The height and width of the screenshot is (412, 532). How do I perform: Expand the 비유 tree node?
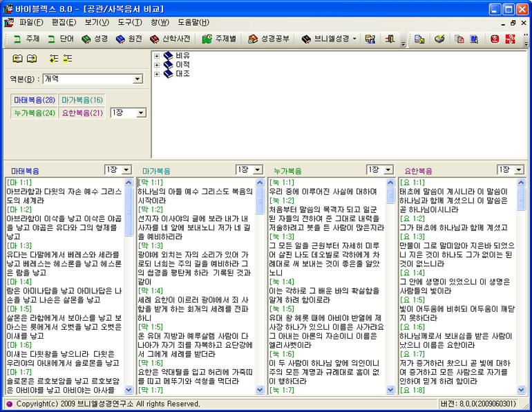[x=157, y=56]
